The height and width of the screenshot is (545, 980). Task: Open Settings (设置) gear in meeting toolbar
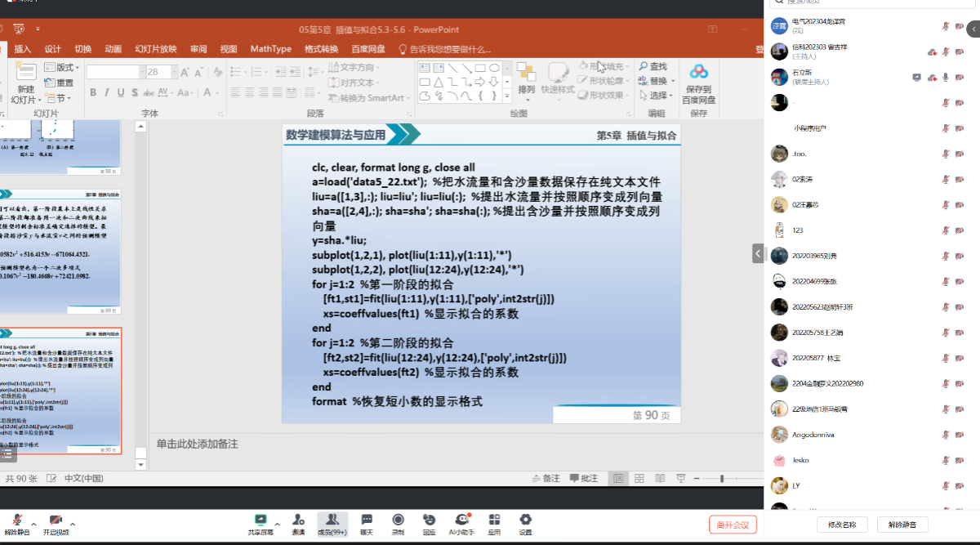click(x=525, y=524)
